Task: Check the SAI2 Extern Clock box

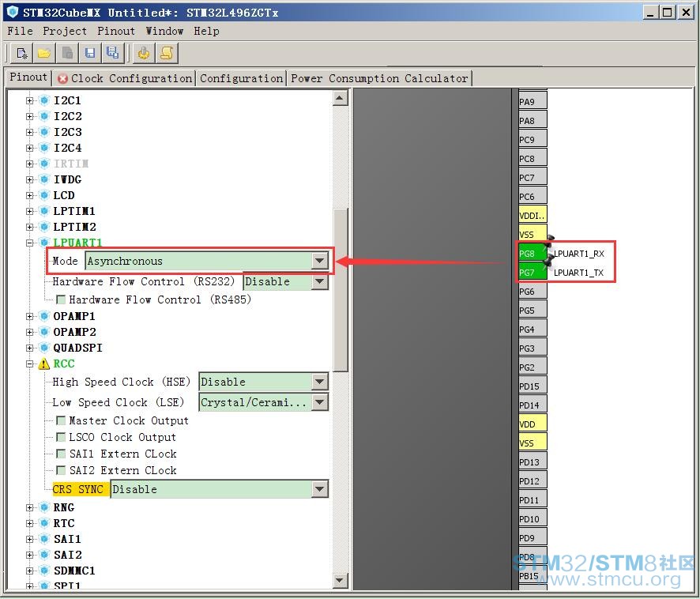Action: (61, 470)
